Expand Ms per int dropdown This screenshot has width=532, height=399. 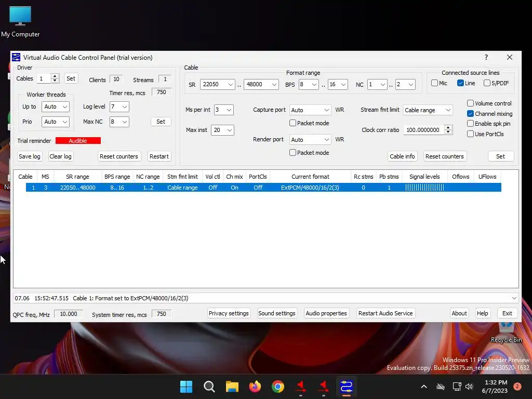[223, 110]
